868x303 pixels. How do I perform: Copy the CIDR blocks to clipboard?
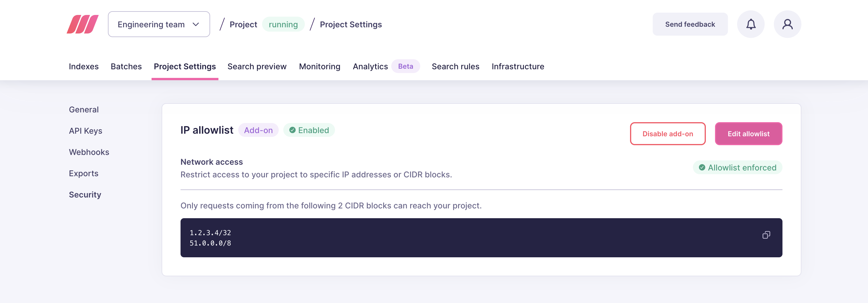point(766,235)
